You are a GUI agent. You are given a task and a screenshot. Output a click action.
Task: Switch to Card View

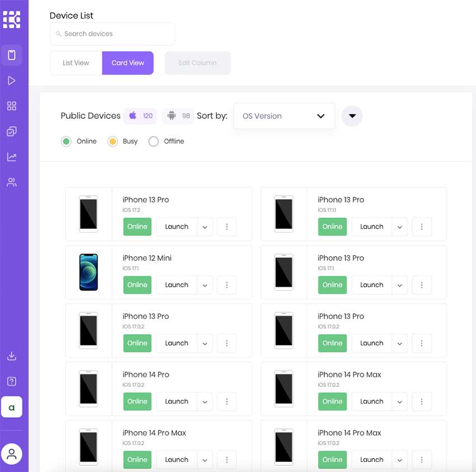pyautogui.click(x=128, y=63)
